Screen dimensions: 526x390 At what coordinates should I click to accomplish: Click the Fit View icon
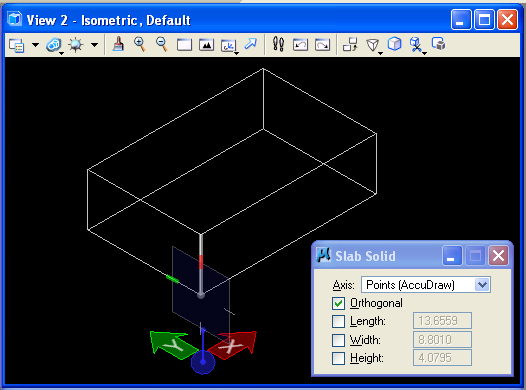(x=206, y=45)
